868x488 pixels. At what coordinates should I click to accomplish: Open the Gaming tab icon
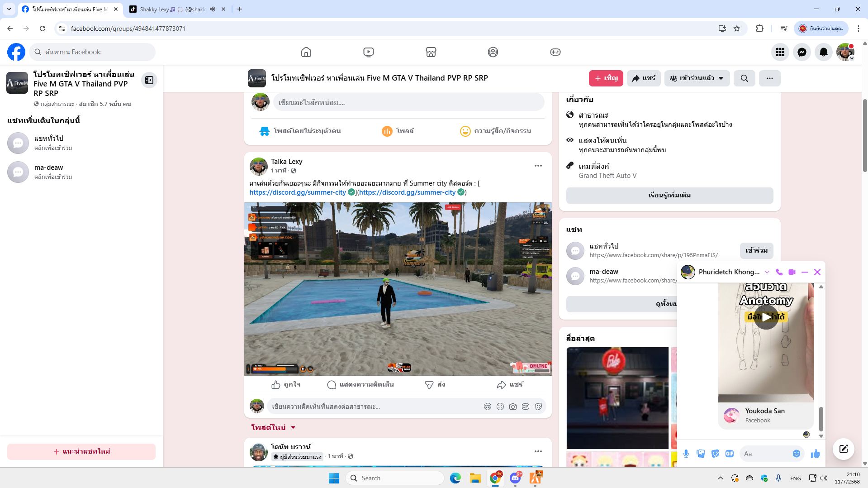coord(555,52)
